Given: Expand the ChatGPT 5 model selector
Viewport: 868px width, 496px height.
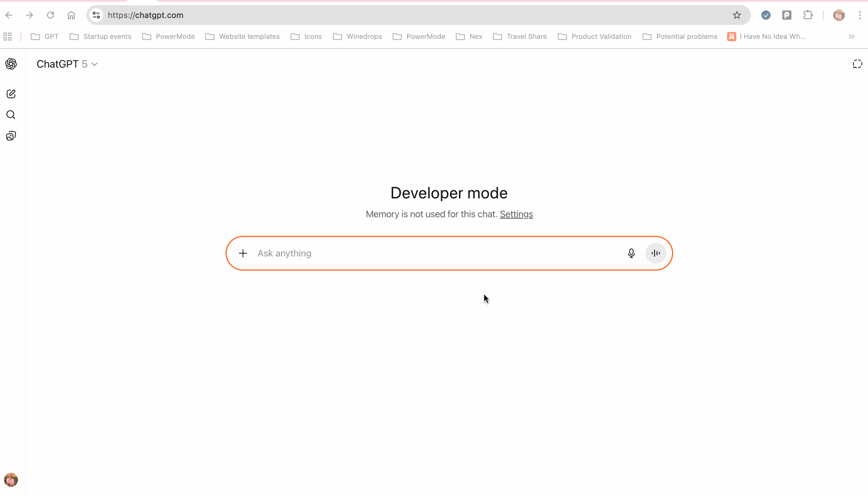Looking at the screenshot, I should (x=67, y=64).
